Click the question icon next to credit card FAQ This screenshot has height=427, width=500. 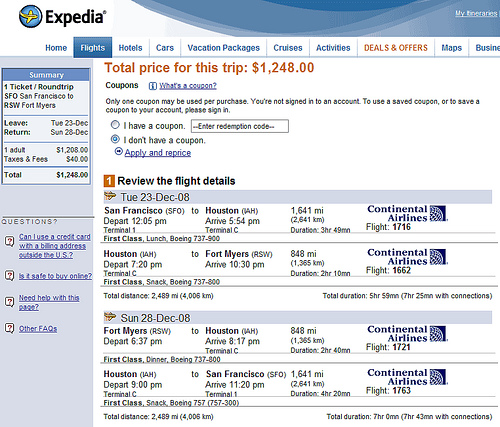(9, 241)
